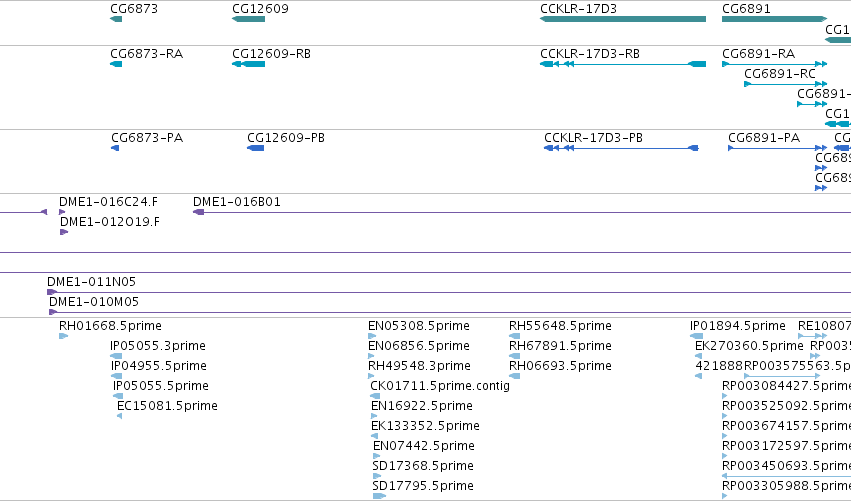Viewport: 851px width, 501px height.
Task: Select the CG6891 gene bar
Action: coord(774,19)
